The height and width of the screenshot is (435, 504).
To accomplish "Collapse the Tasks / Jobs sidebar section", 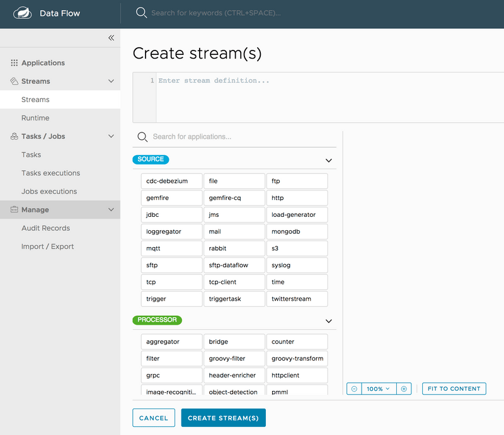I will tap(112, 136).
